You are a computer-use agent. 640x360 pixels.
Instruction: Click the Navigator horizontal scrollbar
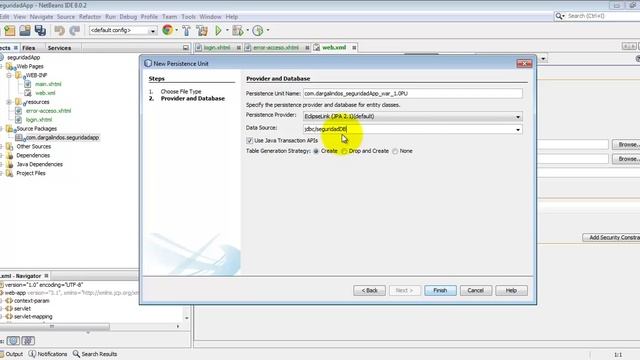coord(55,326)
